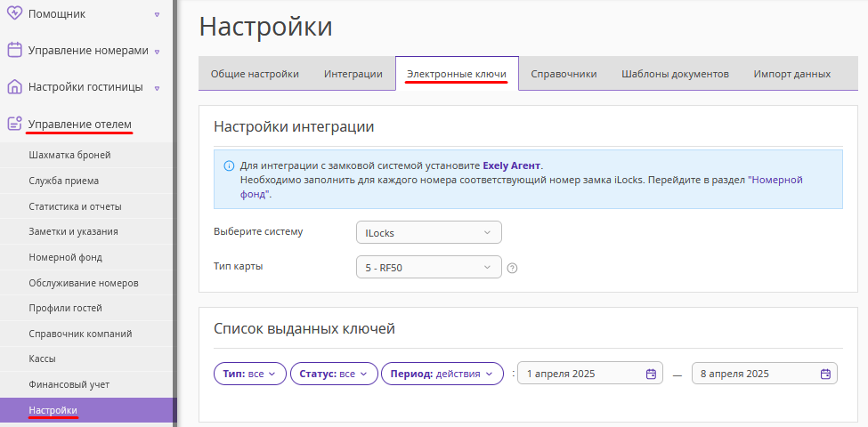The width and height of the screenshot is (868, 427).
Task: Click the Тип карты label
Action: [238, 266]
